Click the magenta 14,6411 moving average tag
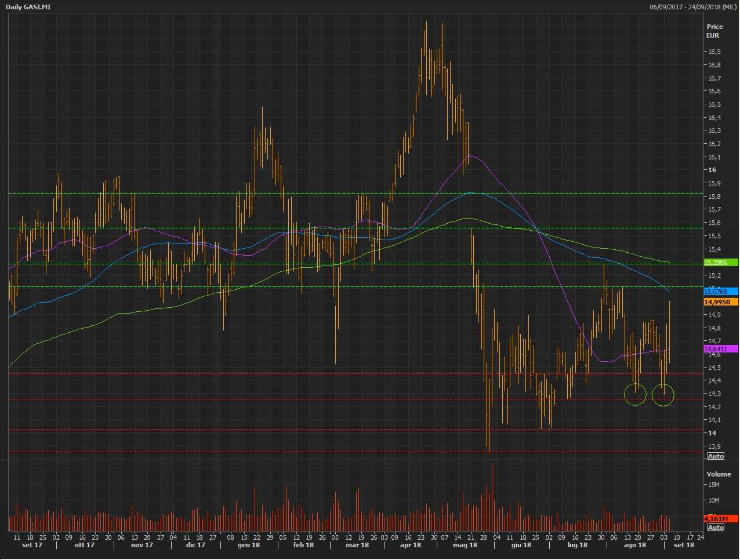 coord(720,349)
